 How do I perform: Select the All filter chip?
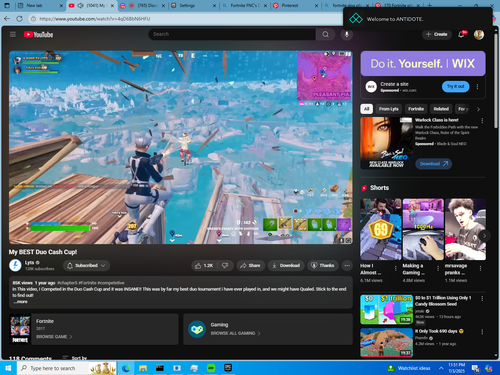click(x=367, y=109)
